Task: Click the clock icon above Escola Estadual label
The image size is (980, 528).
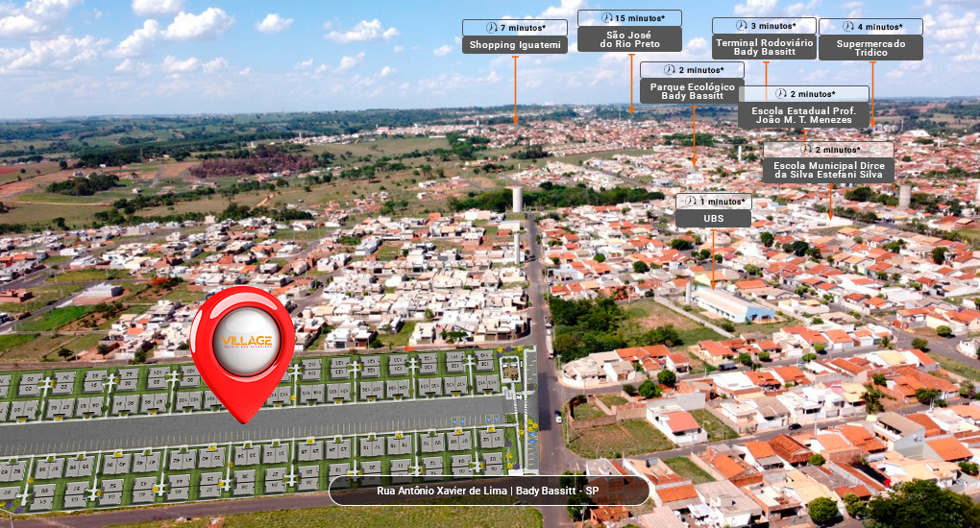Action: 780,94
